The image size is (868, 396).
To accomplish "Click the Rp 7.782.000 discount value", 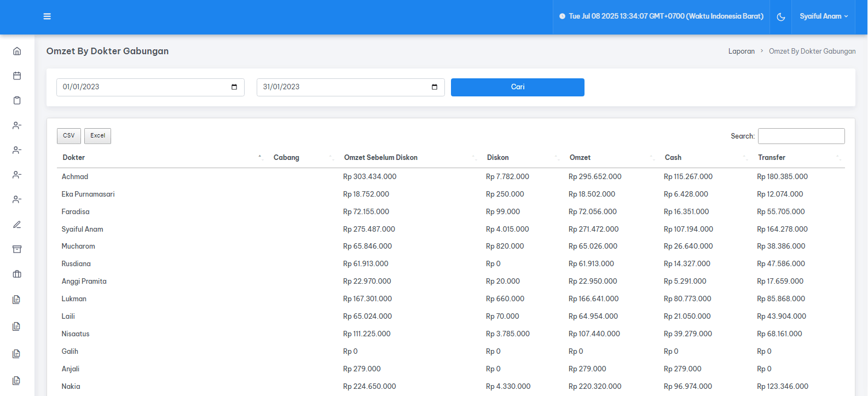I will point(508,177).
